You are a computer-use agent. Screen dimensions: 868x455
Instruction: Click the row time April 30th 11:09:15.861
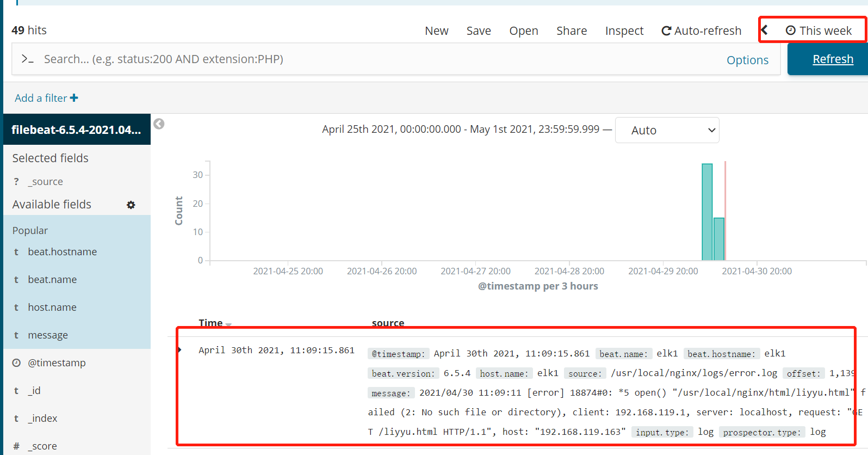point(276,350)
